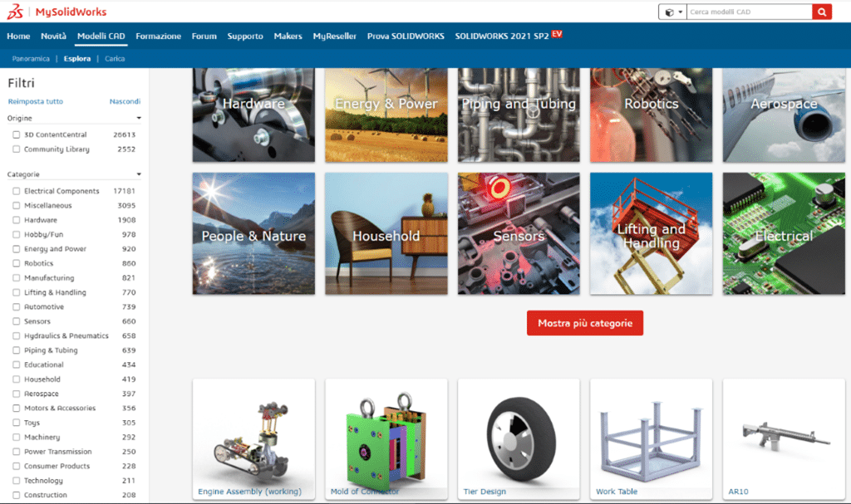The image size is (851, 504).
Task: Switch to the Panoramica tab
Action: [32, 58]
